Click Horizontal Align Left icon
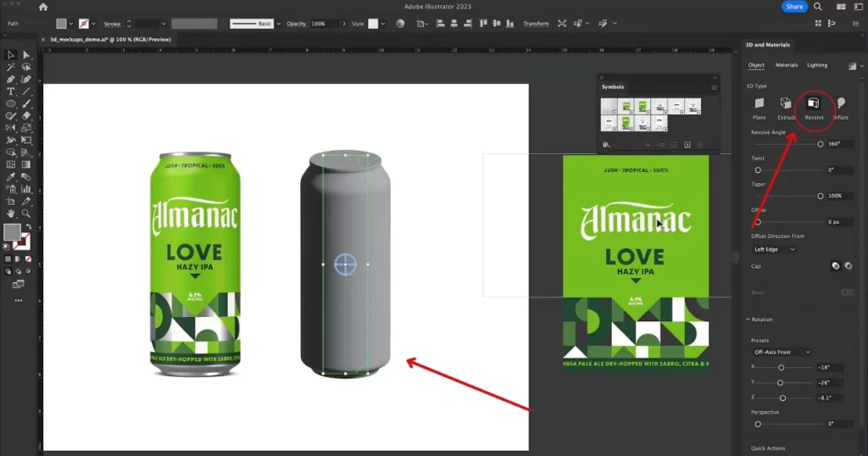Viewport: 868px width, 456px height. point(441,24)
